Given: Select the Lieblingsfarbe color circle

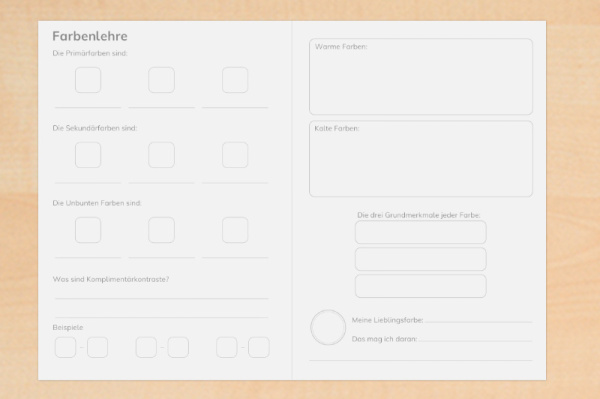Looking at the screenshot, I should pyautogui.click(x=328, y=327).
